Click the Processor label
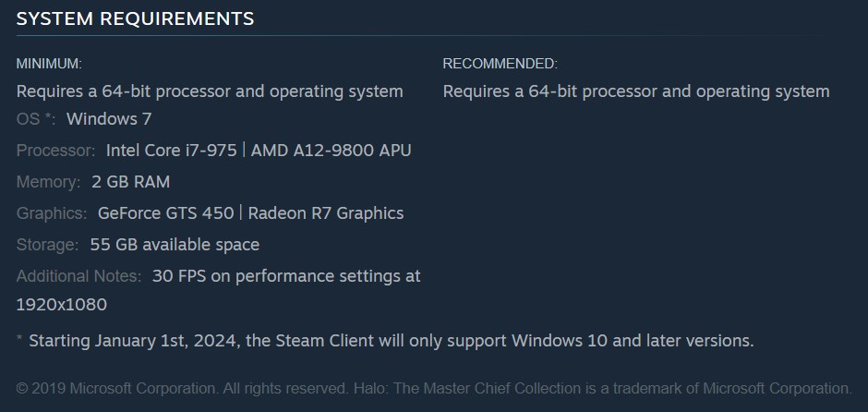 pyautogui.click(x=56, y=151)
